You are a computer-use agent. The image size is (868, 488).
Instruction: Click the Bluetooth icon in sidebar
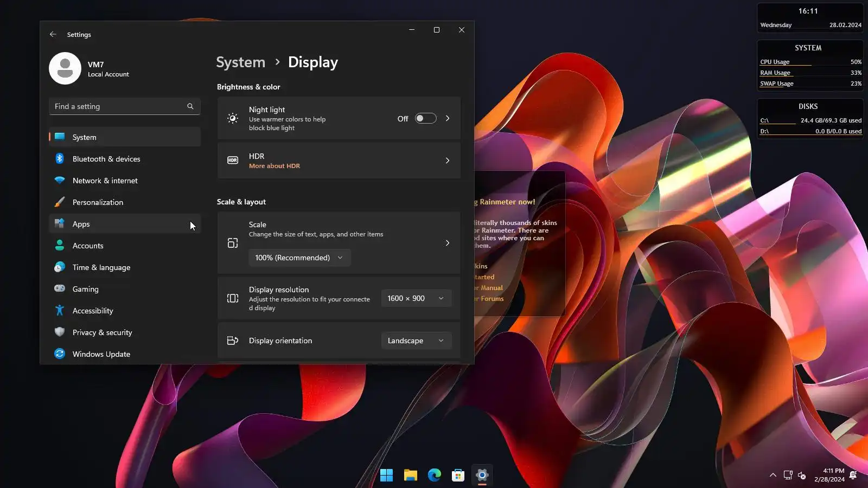click(x=60, y=158)
